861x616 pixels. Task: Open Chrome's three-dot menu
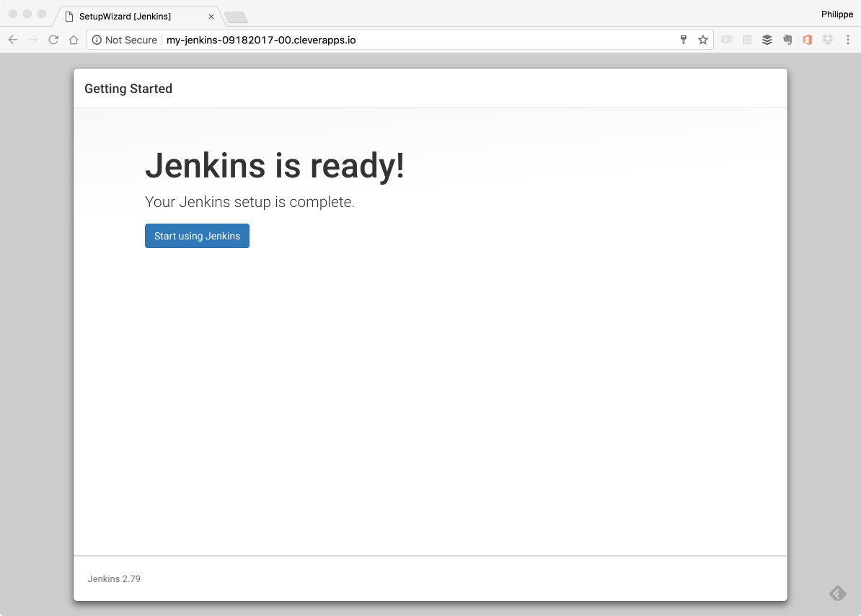848,40
